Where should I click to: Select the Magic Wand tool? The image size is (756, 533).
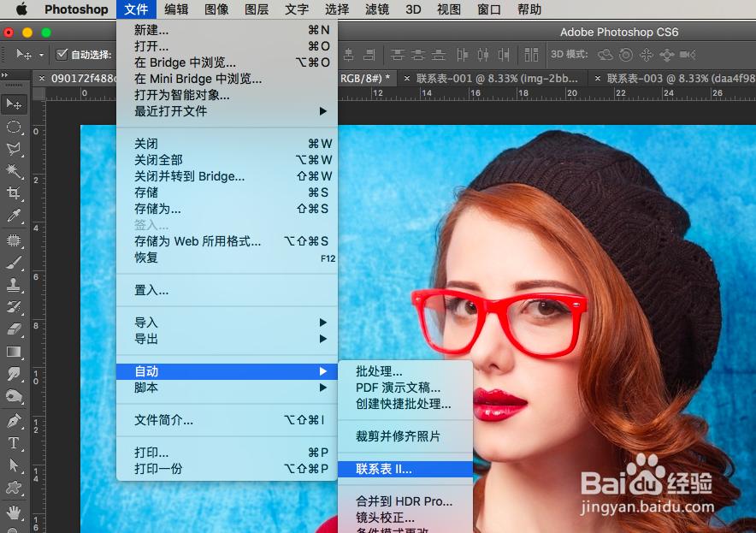14,171
